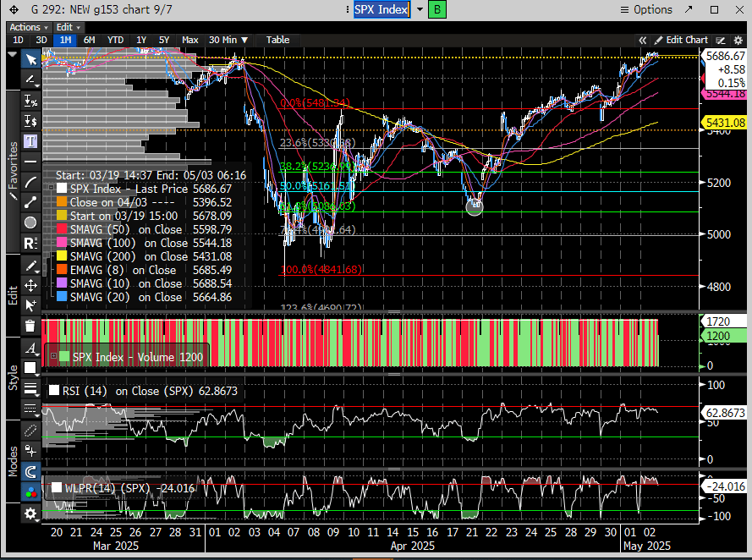The height and width of the screenshot is (560, 752).
Task: Open the 30 Min interval dropdown
Action: tap(228, 40)
